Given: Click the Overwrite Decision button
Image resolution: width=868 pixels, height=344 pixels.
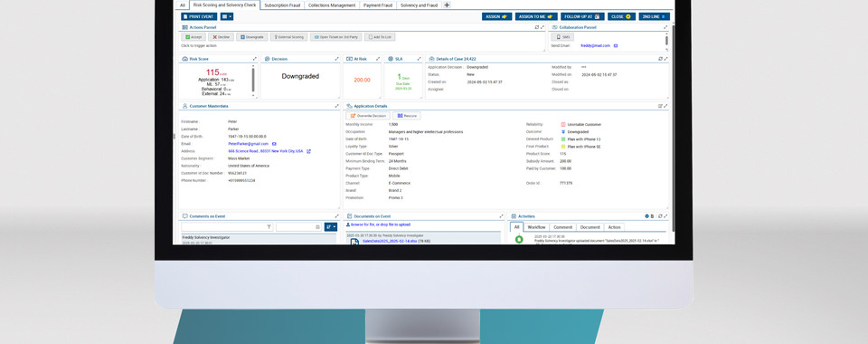Looking at the screenshot, I should [368, 116].
